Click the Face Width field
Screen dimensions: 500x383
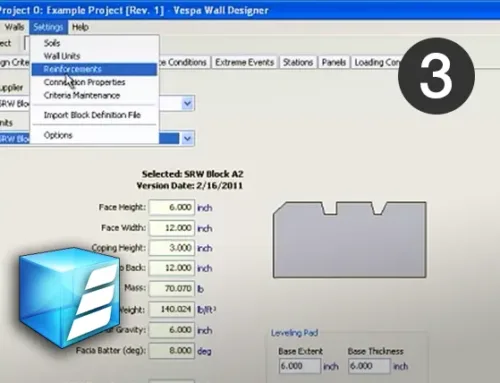click(x=171, y=228)
